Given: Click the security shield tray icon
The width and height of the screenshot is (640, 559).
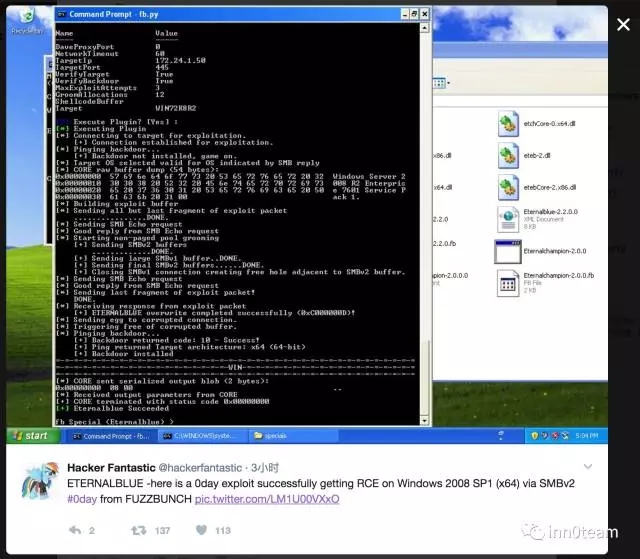Looking at the screenshot, I should [534, 436].
